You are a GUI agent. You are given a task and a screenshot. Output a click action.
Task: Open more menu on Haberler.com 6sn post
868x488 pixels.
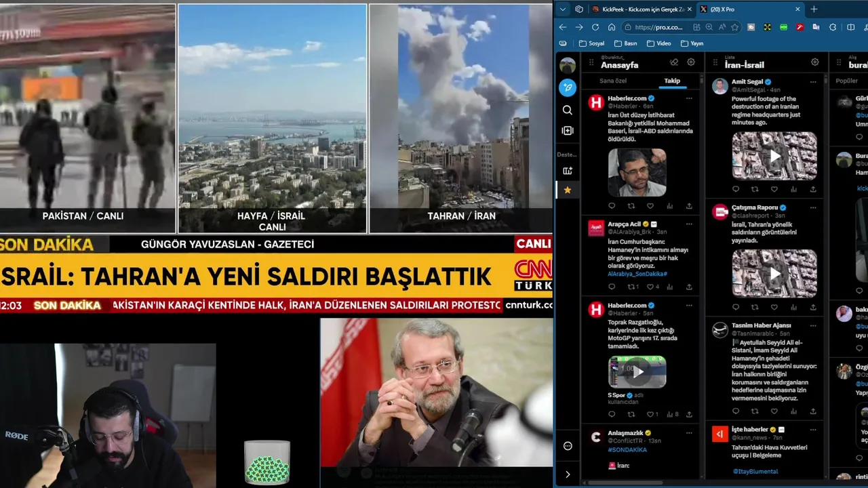click(689, 98)
